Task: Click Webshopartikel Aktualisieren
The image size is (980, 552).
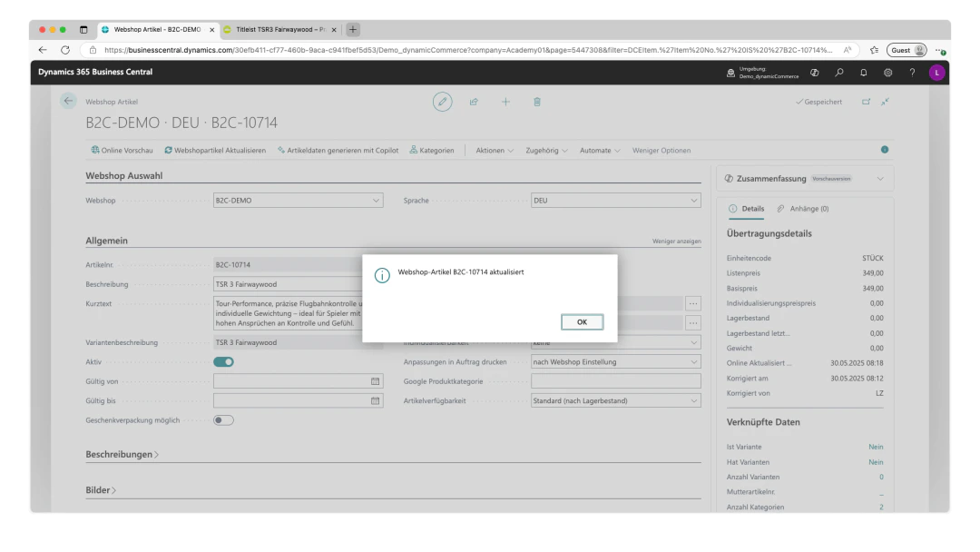Action: tap(215, 151)
